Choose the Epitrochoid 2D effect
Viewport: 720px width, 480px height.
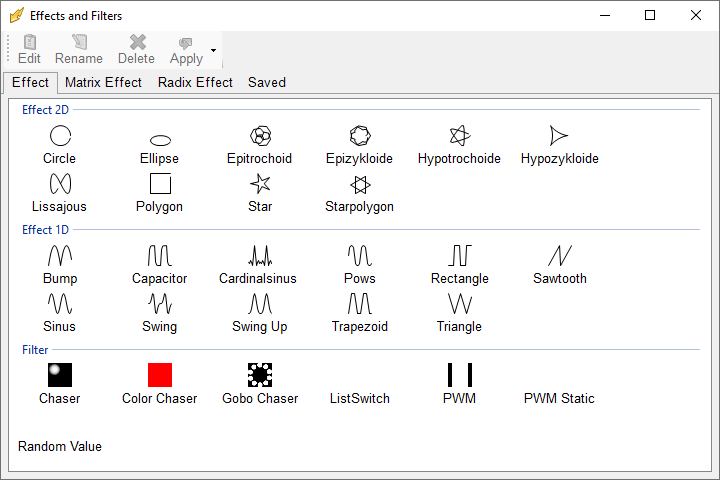[x=260, y=136]
